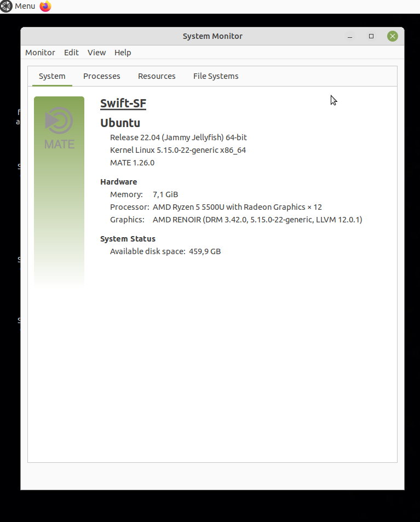Click the Swift-SF hostname heading
Screen dimensions: 420x522
pos(123,104)
